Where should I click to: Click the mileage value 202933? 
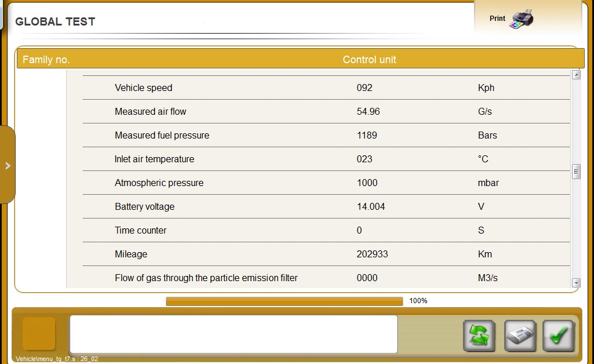pos(372,254)
